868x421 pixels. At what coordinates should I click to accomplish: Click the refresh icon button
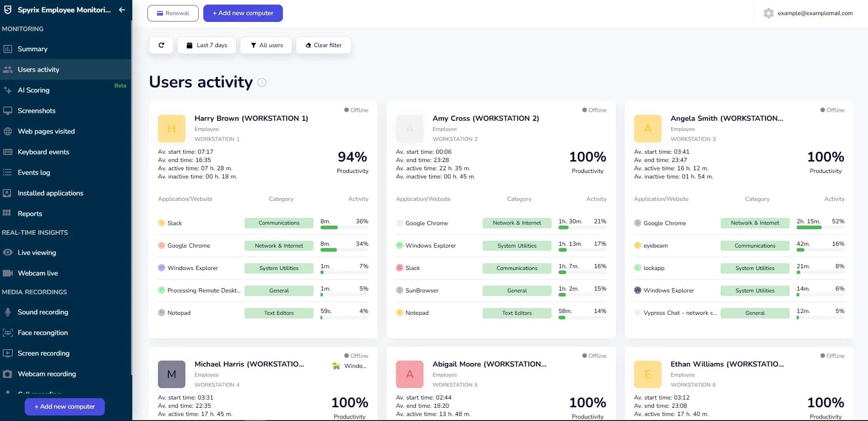[161, 45]
